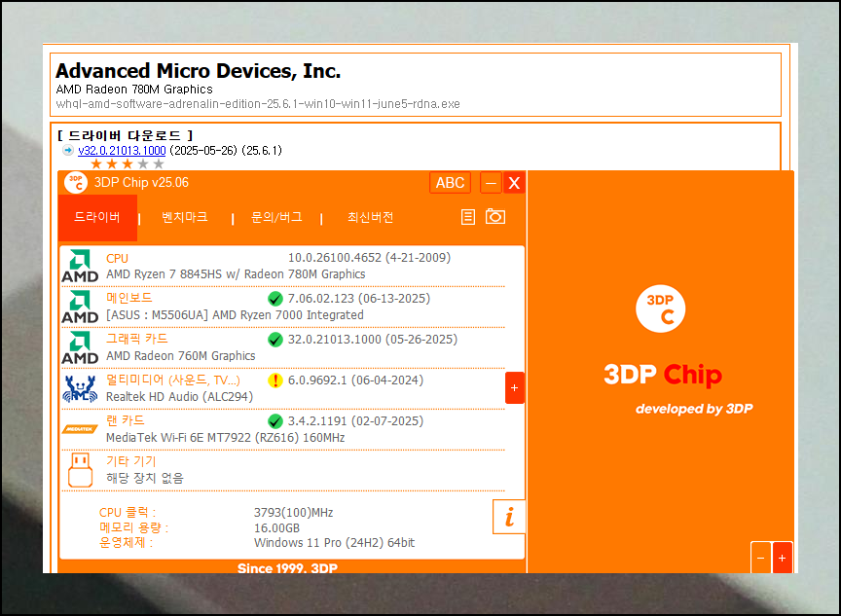The image size is (841, 616).
Task: Click the USB device icon for 기타 기기
Action: click(x=81, y=470)
